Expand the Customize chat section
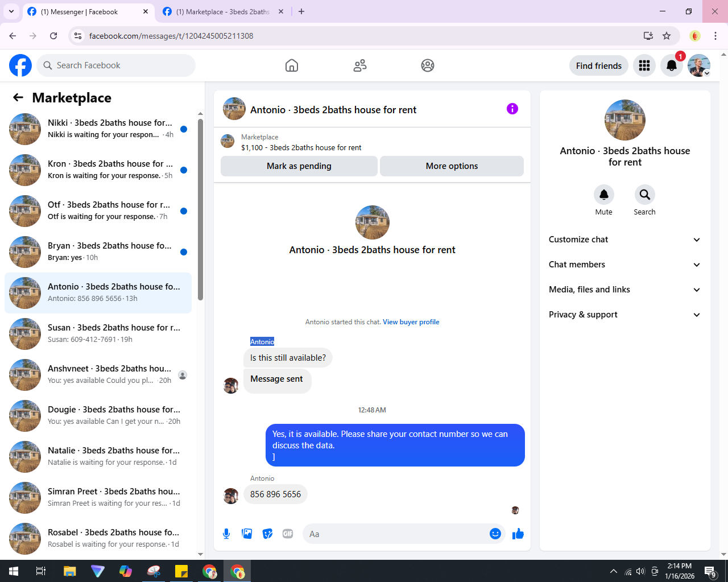The image size is (728, 582). (625, 240)
